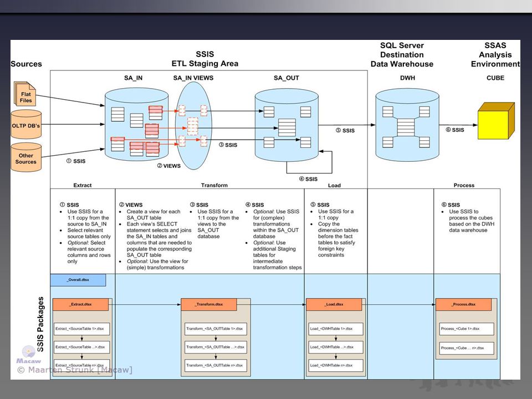This screenshot has height=399, width=532.
Task: Select the SSIS ETL Staging Area title
Action: point(205,59)
